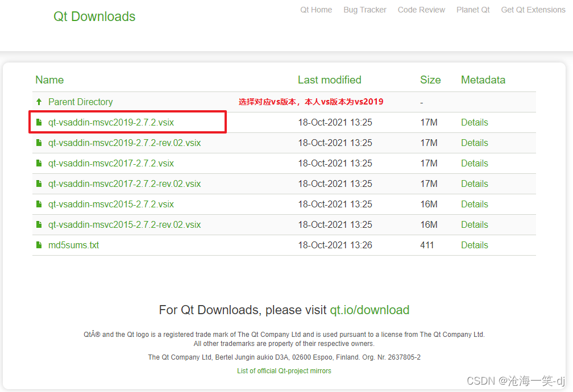View Details for qt-vsaddin-msvc2017-2.7.2-rev.02.vsix
This screenshot has width=573, height=392.
click(x=474, y=184)
